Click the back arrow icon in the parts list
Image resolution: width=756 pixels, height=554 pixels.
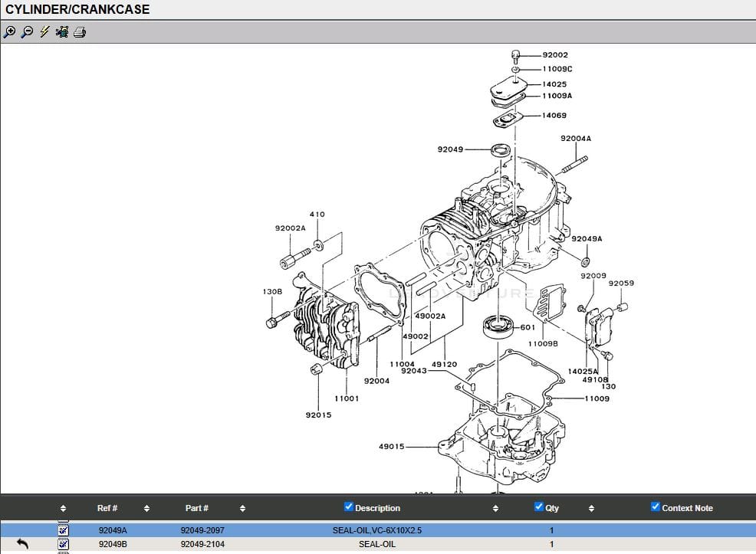(22, 544)
